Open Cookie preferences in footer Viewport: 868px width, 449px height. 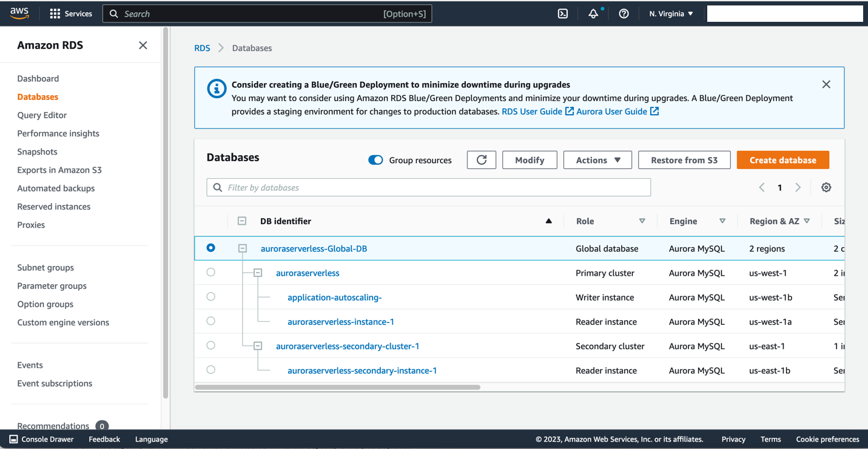pos(827,439)
